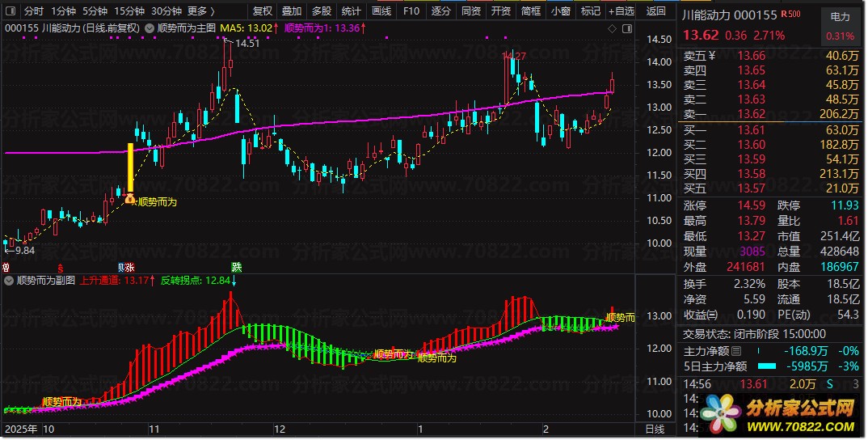Switch to the 15分钟 chart period
The width and height of the screenshot is (868, 440).
click(129, 11)
